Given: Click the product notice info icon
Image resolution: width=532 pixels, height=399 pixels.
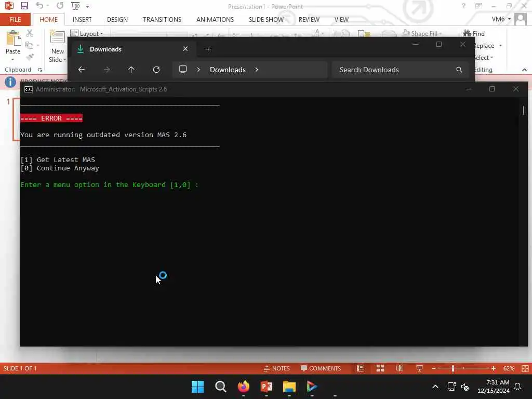Looking at the screenshot, I should [x=10, y=82].
